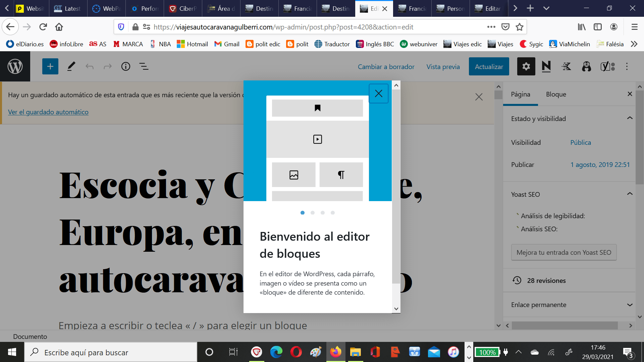Click tracking protection shield icon

[121, 27]
